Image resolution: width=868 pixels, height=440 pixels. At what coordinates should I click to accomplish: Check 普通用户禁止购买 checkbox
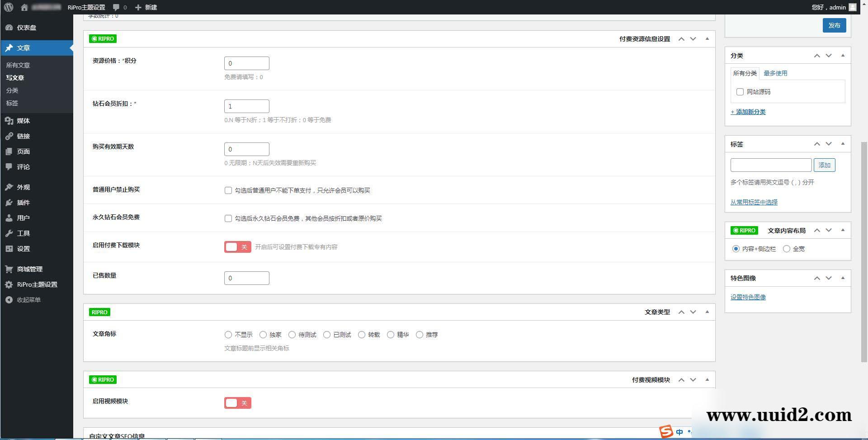228,190
